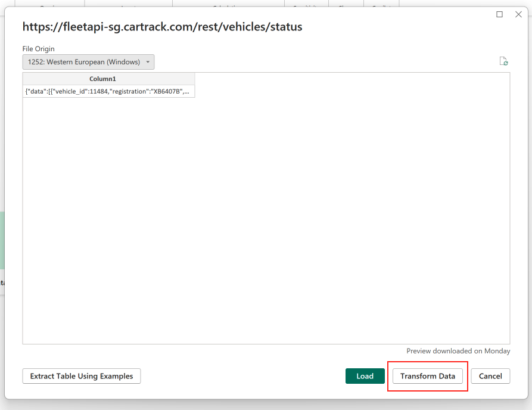
Task: Open the File Origin encoding dropdown
Action: [x=88, y=62]
